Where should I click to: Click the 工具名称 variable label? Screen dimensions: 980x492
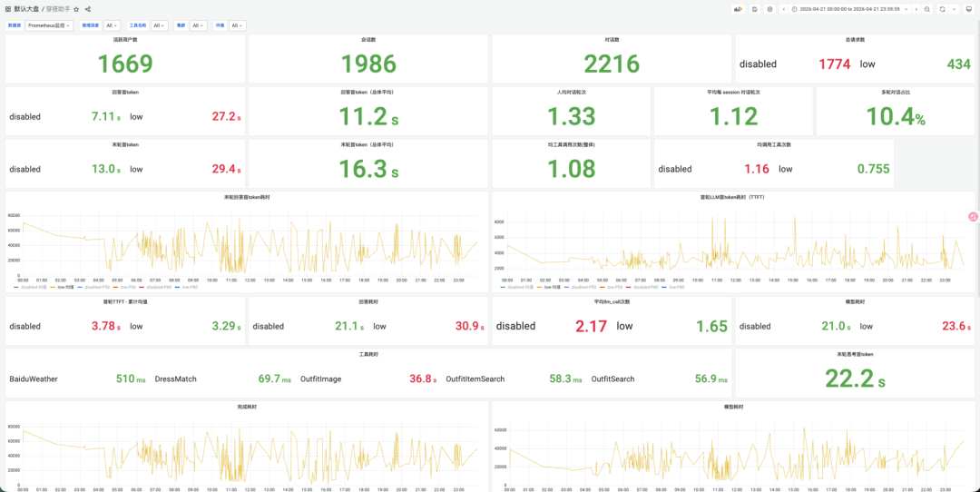(x=137, y=25)
